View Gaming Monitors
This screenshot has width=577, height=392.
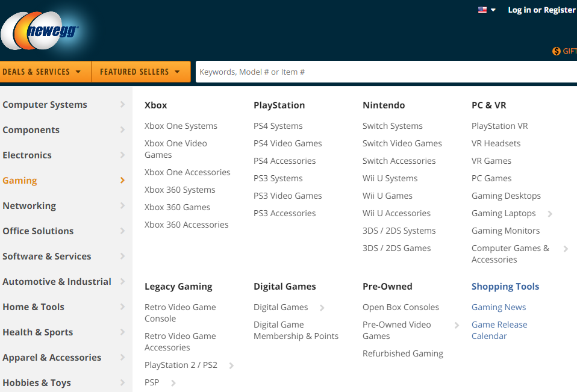click(506, 231)
